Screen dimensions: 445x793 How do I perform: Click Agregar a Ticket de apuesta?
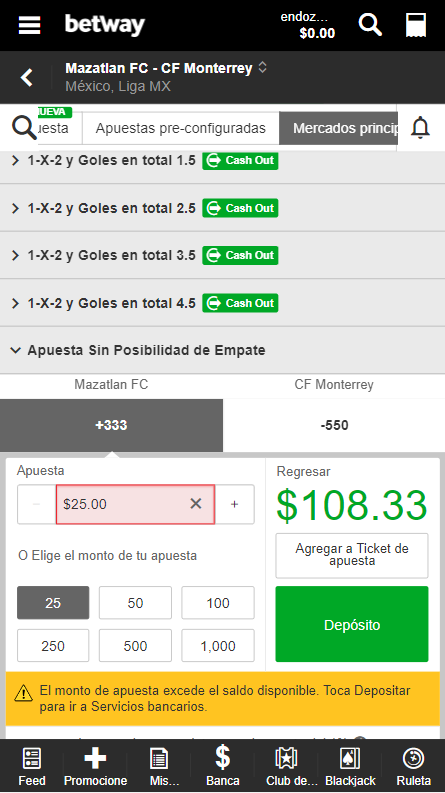click(x=352, y=555)
